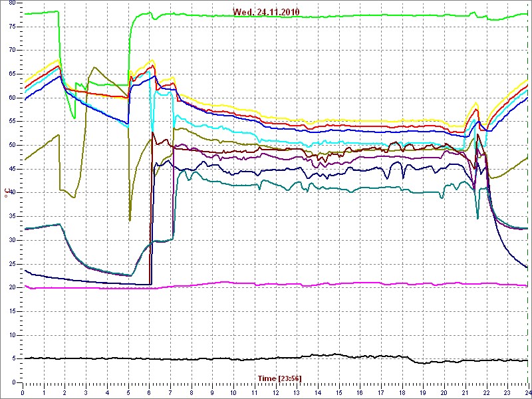532x399 pixels.
Task: Click hour 1 label on time axis
Action: (44, 392)
